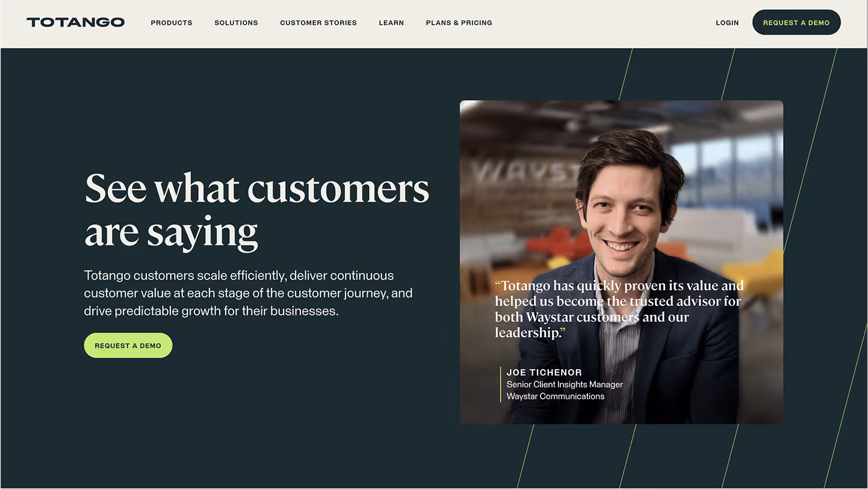The image size is (868, 489).
Task: Click the yellow vertical bar beside Joe Tichenor
Action: pyautogui.click(x=501, y=384)
